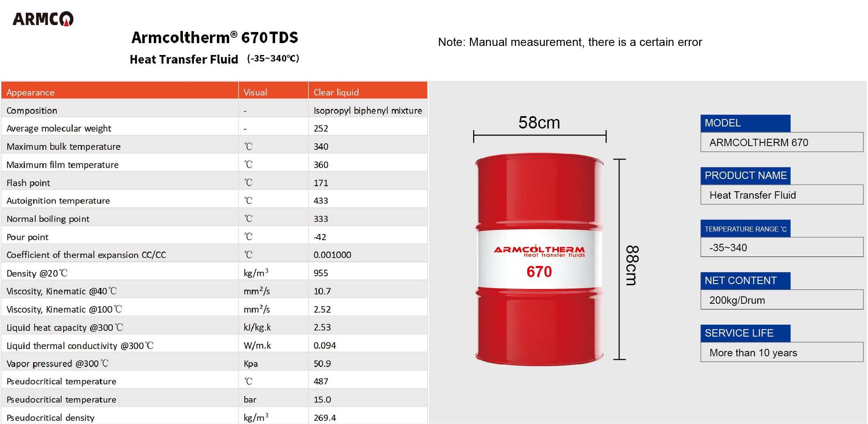The image size is (868, 424).
Task: Select 'Vapor pressured @300℃' label
Action: 57,364
